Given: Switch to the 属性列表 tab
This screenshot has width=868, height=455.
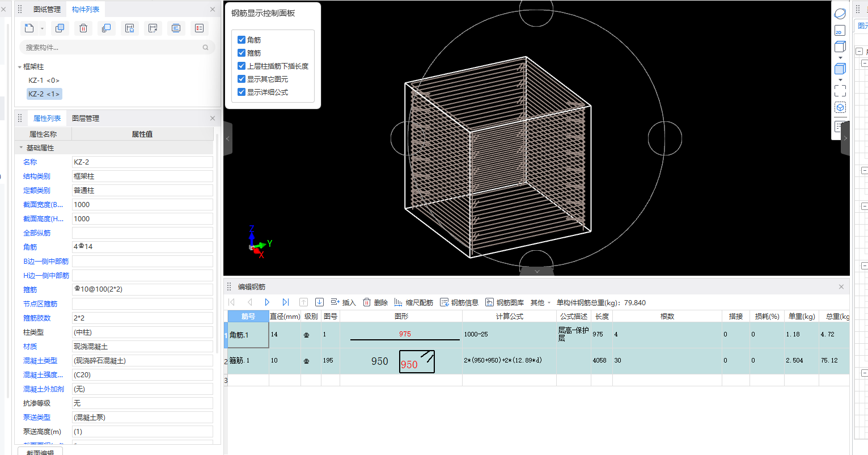Looking at the screenshot, I should (x=47, y=119).
